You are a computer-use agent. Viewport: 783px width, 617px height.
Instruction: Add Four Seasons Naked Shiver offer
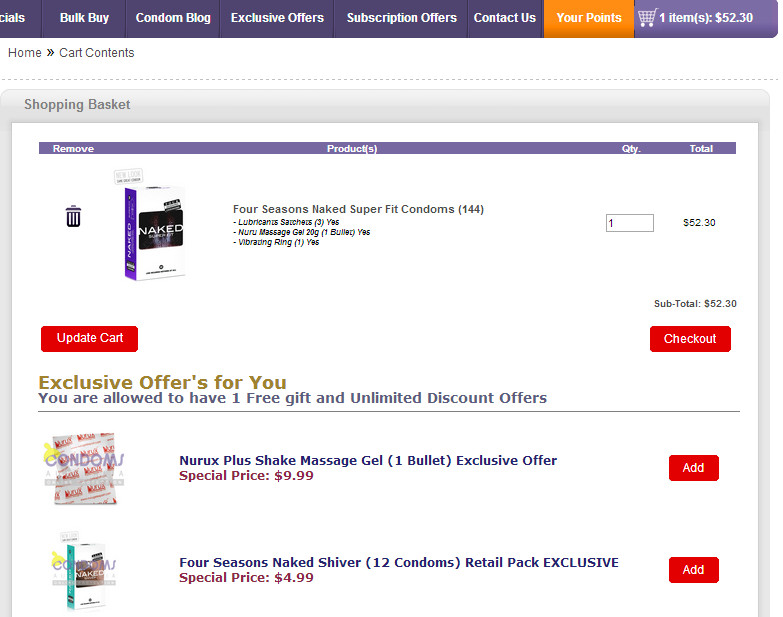pos(694,570)
